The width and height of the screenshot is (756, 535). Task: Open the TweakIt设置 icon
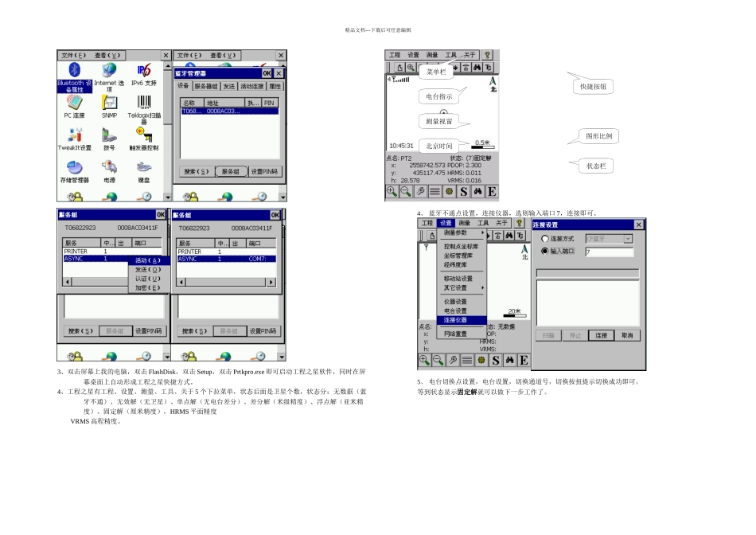pyautogui.click(x=74, y=139)
